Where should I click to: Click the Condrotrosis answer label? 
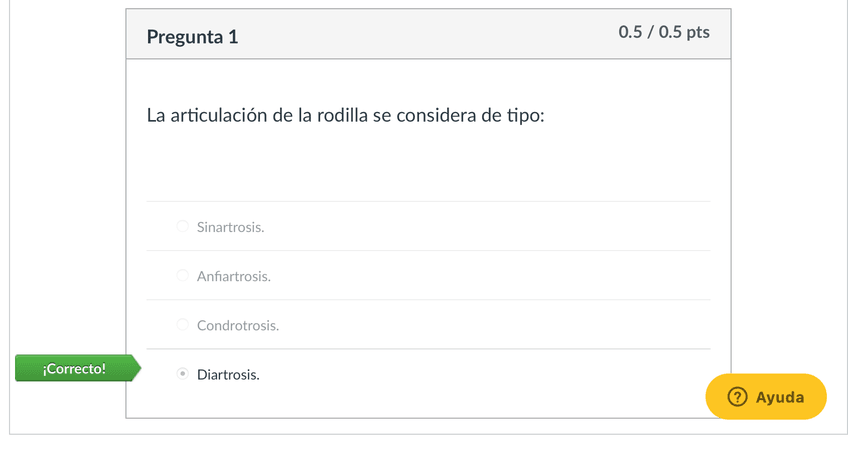point(238,325)
